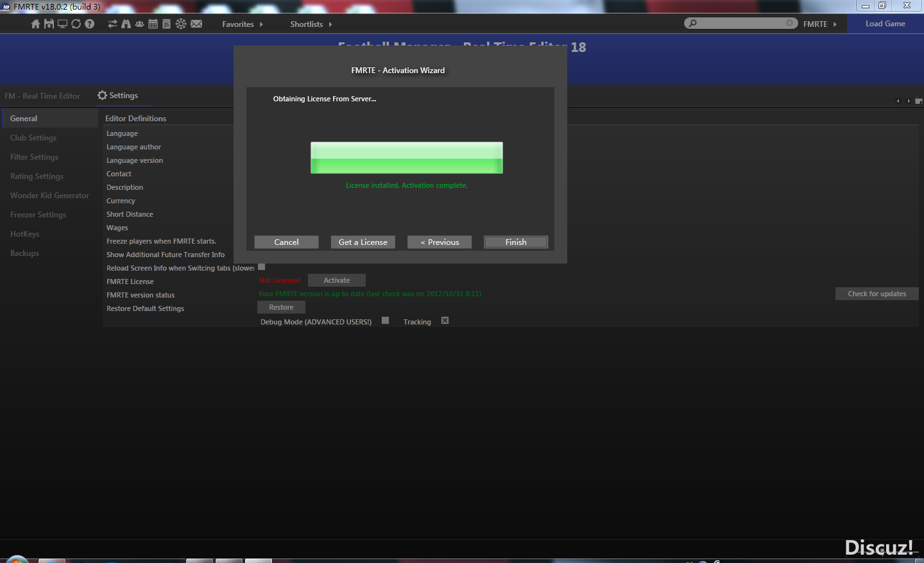
Task: Click License installed. Activation complete message
Action: (x=407, y=185)
